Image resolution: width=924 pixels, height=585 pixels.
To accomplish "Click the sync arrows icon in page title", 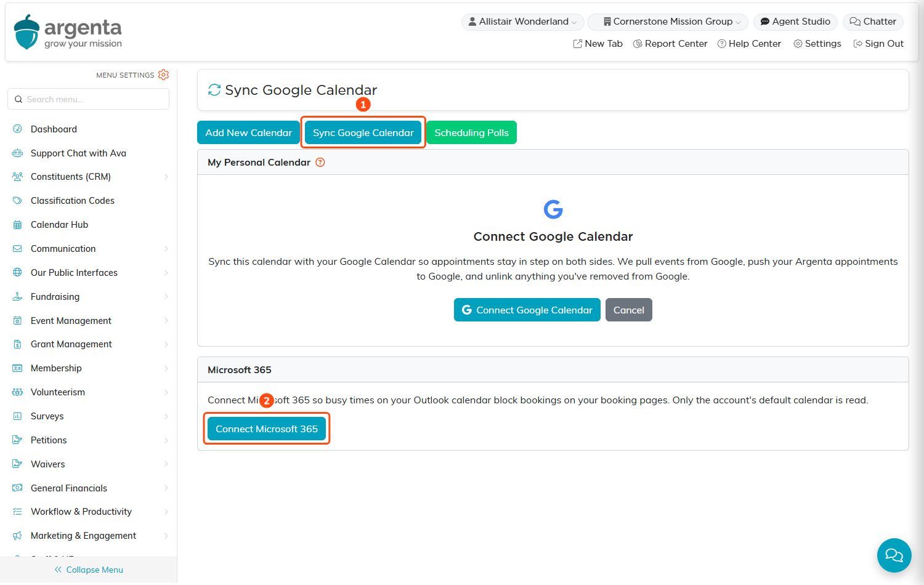I will (214, 90).
